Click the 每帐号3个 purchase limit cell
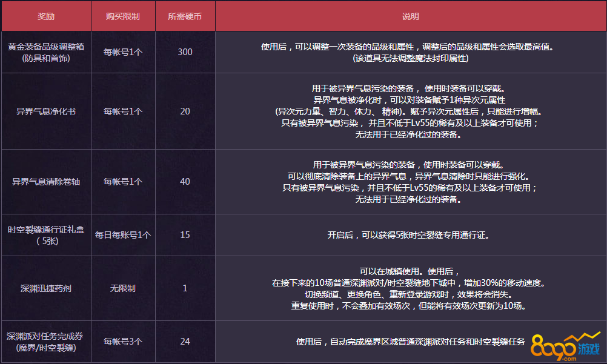Screen dimensions: 607x364 tap(123, 342)
